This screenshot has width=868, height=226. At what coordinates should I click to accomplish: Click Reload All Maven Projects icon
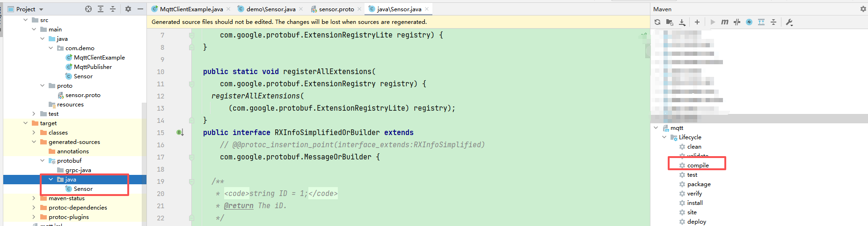[657, 22]
